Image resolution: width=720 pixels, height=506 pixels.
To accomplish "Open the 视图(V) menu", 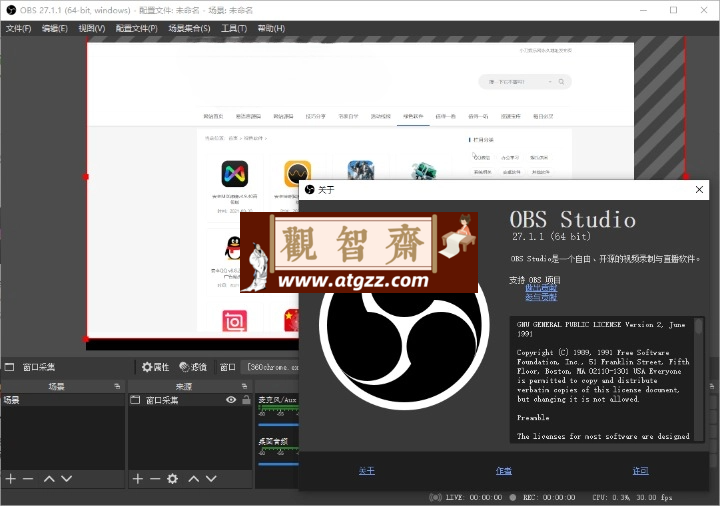I will (x=92, y=28).
